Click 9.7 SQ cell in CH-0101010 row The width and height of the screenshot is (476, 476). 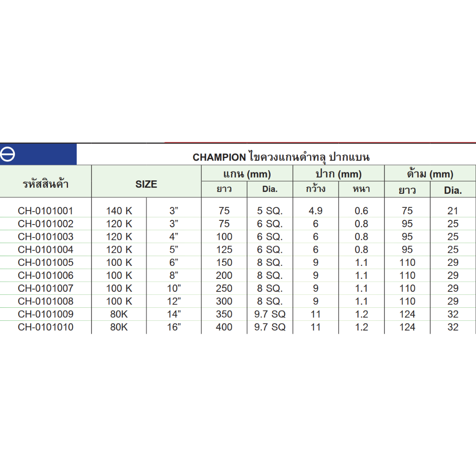tap(270, 327)
